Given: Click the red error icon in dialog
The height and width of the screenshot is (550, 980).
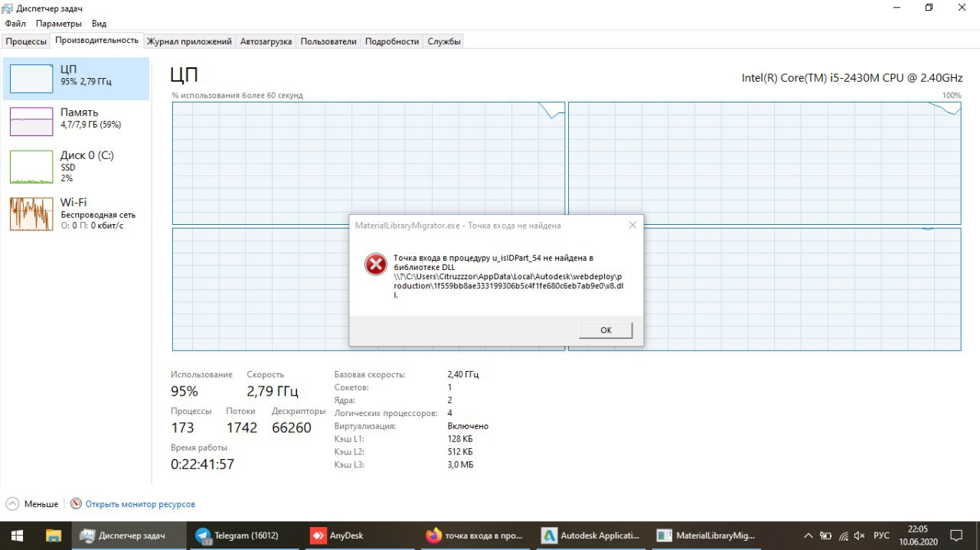Looking at the screenshot, I should coord(375,265).
